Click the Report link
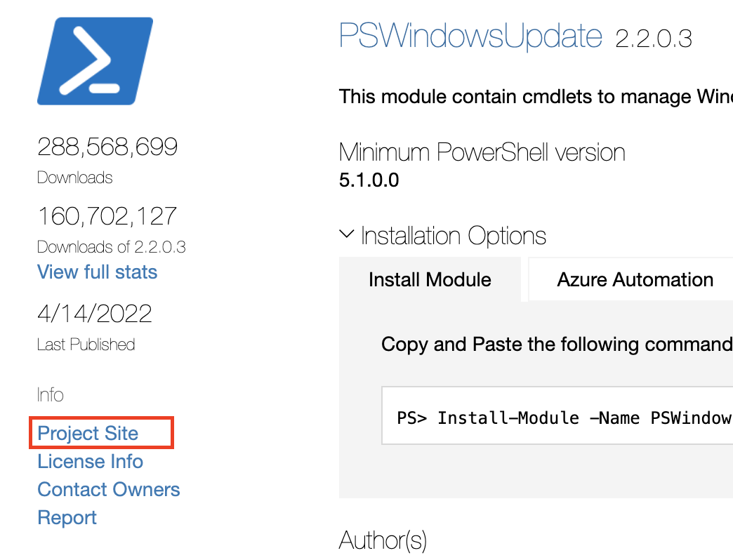 tap(67, 517)
